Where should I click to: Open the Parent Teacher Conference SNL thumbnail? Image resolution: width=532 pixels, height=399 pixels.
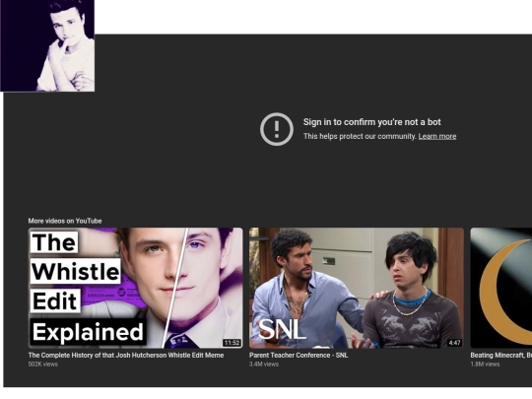pos(357,288)
